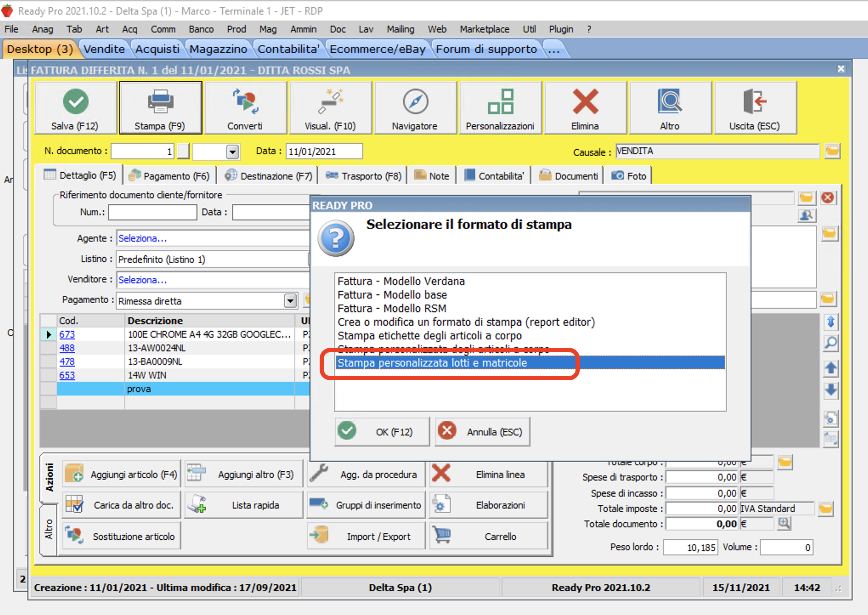
Task: Select Fattura - Modello base format
Action: [530, 295]
